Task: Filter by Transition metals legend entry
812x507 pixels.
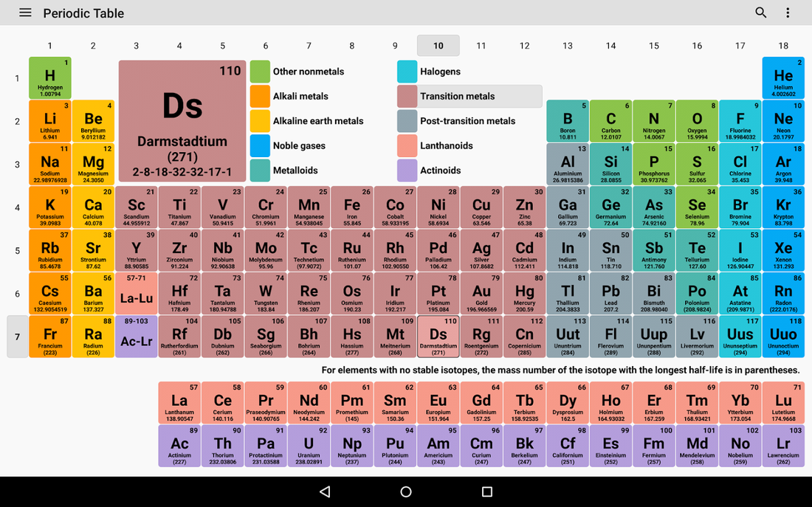Action: 469,97
